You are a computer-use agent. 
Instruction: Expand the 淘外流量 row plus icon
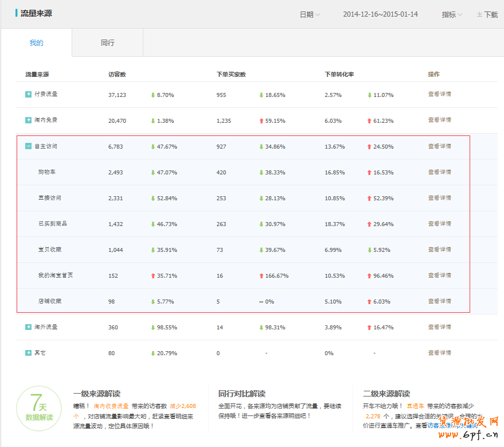(x=28, y=327)
